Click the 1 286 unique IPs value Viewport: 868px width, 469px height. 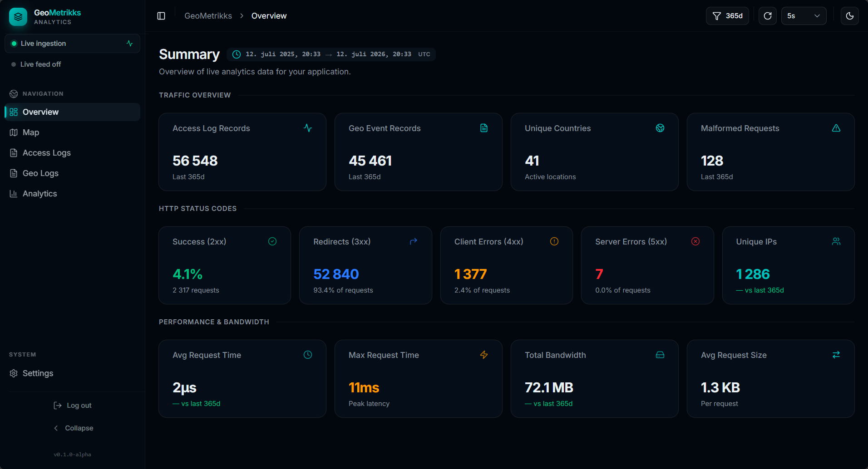[x=753, y=274]
